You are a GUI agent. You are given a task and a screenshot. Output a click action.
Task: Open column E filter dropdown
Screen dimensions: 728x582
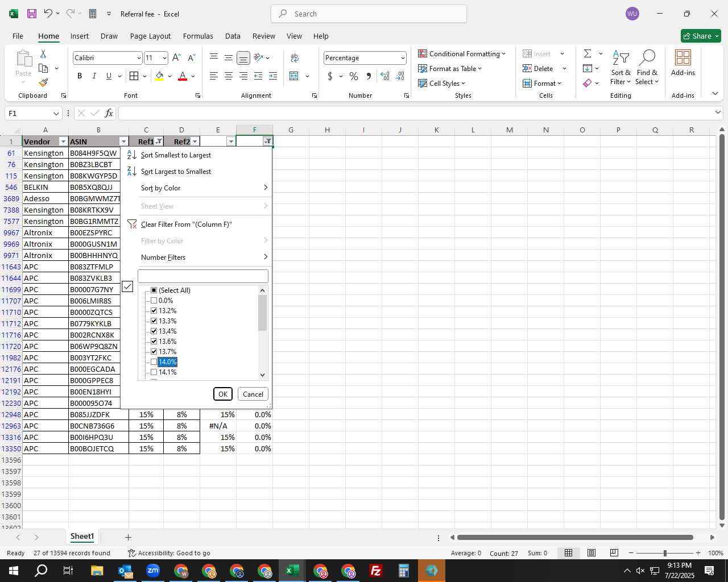pos(230,142)
